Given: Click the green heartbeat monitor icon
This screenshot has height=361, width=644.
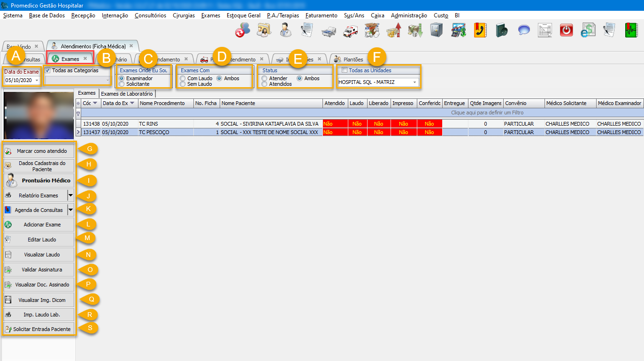Looking at the screenshot, I should pyautogui.click(x=631, y=31).
